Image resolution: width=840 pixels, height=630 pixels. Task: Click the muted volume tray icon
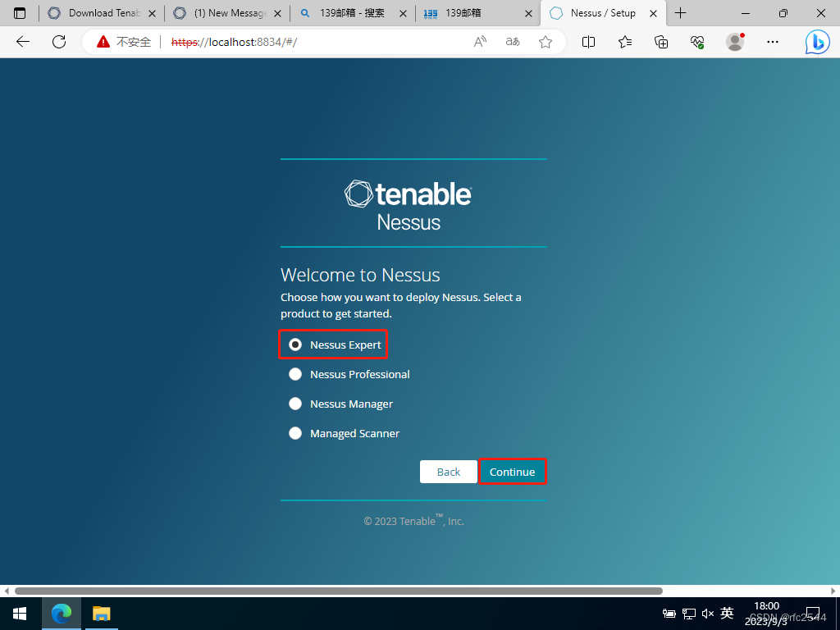pos(707,614)
